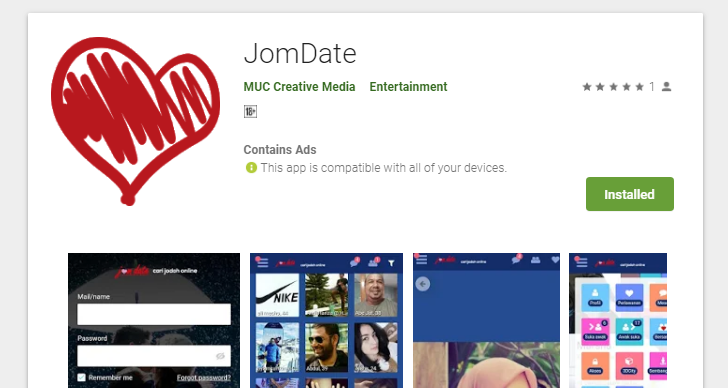Open the login screen screenshot thumbnail

click(154, 321)
